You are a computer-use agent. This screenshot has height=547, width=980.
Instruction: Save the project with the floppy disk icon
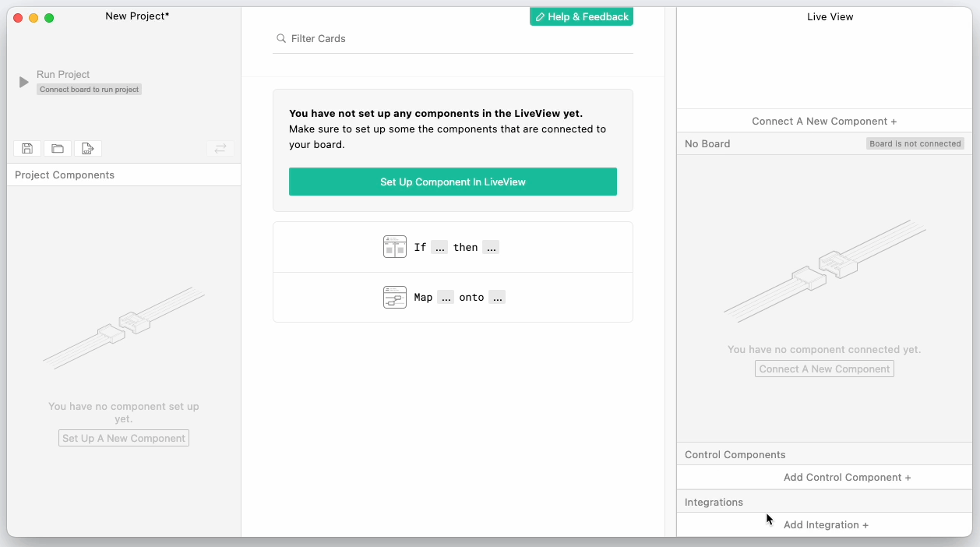(27, 148)
